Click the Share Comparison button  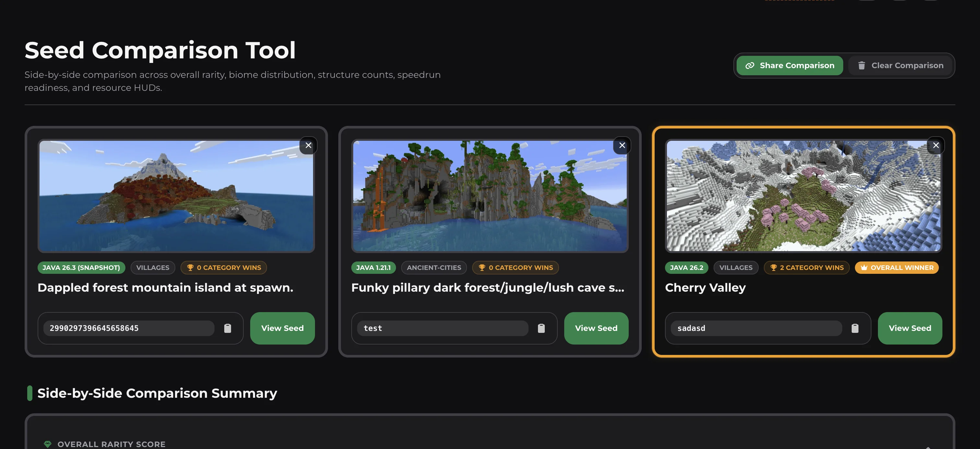pyautogui.click(x=789, y=66)
